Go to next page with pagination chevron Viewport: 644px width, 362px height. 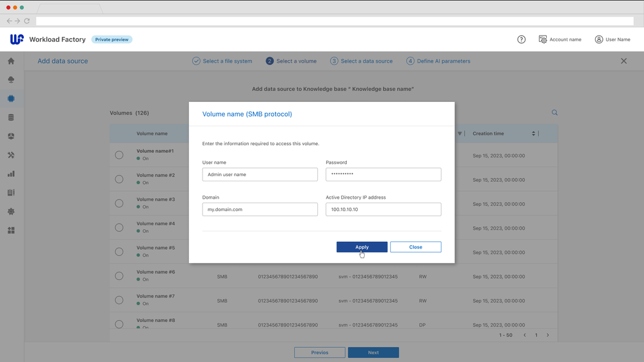(x=548, y=336)
